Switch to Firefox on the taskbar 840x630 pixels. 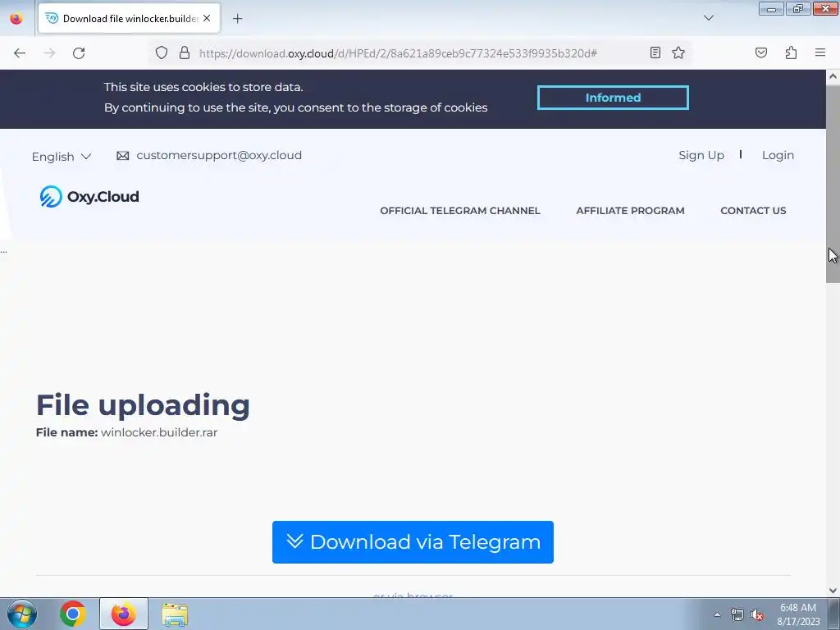click(x=124, y=614)
